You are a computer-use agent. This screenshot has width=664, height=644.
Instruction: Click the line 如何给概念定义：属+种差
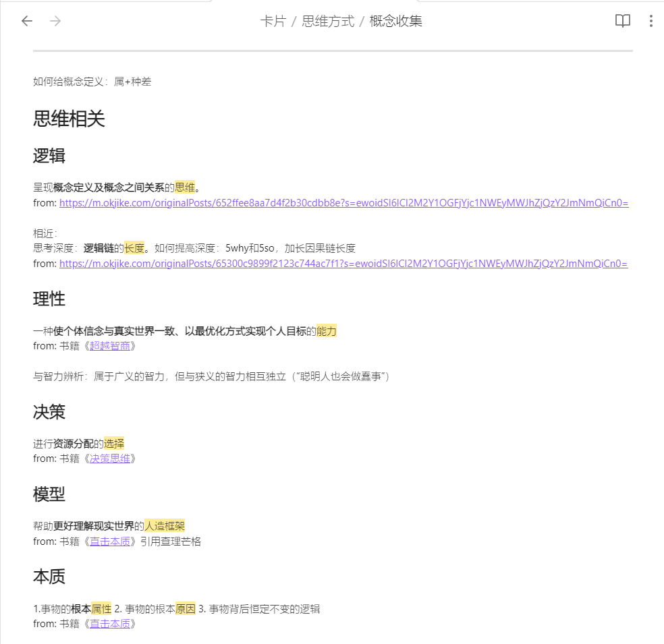tap(92, 82)
